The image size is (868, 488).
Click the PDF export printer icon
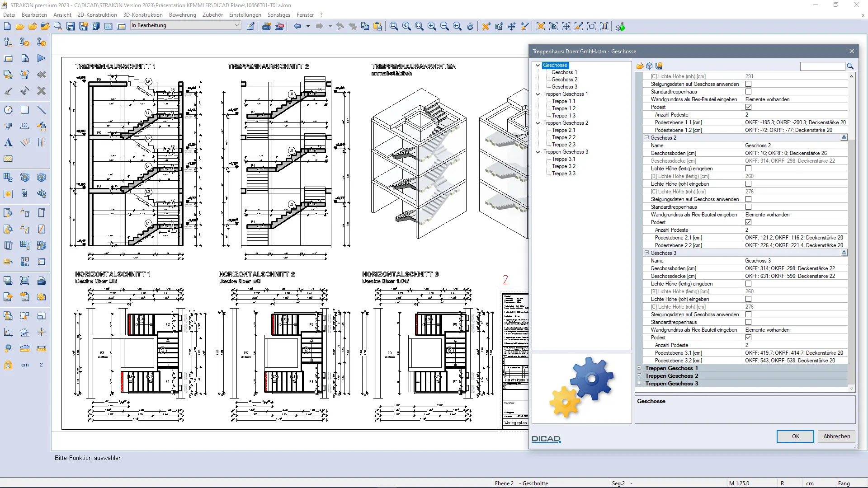pos(279,27)
